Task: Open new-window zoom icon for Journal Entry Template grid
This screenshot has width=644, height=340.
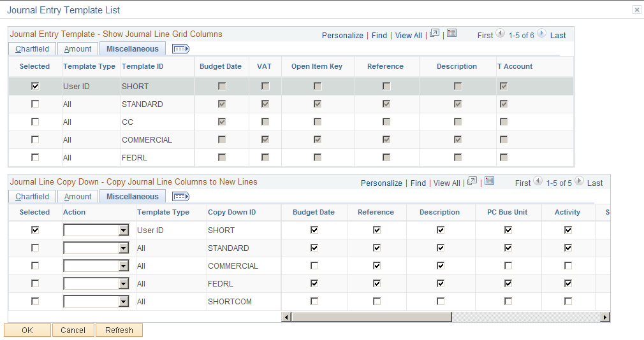Action: [x=434, y=34]
